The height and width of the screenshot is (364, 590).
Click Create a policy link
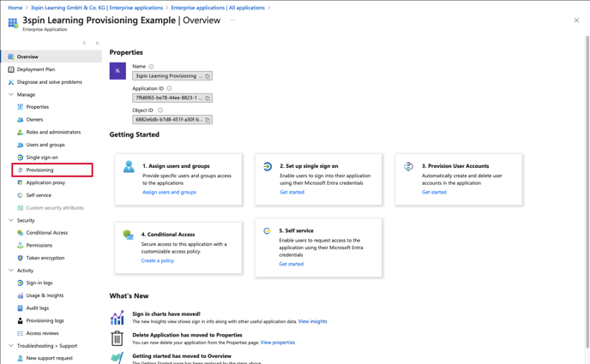[158, 260]
